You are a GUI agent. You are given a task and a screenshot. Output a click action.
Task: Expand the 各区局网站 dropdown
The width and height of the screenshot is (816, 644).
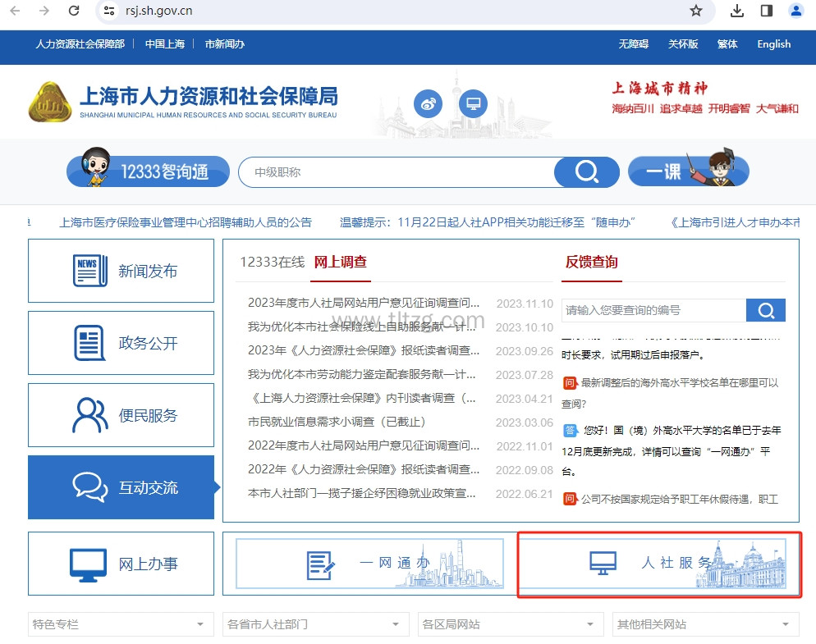click(510, 624)
